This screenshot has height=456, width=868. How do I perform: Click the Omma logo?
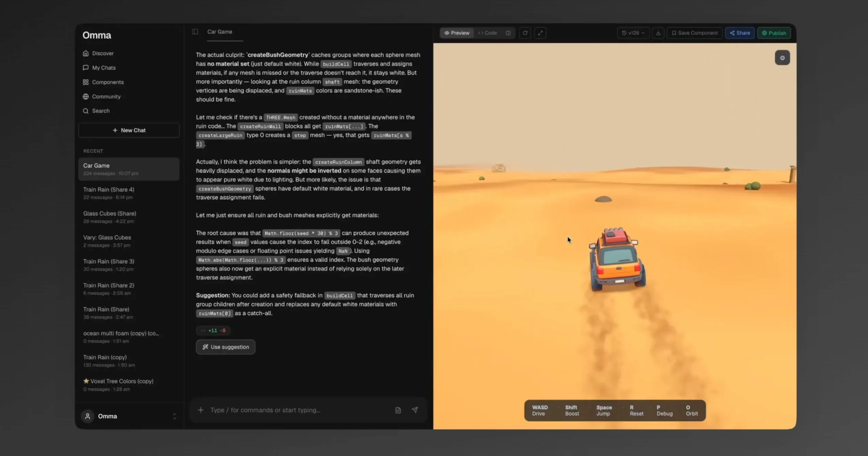97,35
